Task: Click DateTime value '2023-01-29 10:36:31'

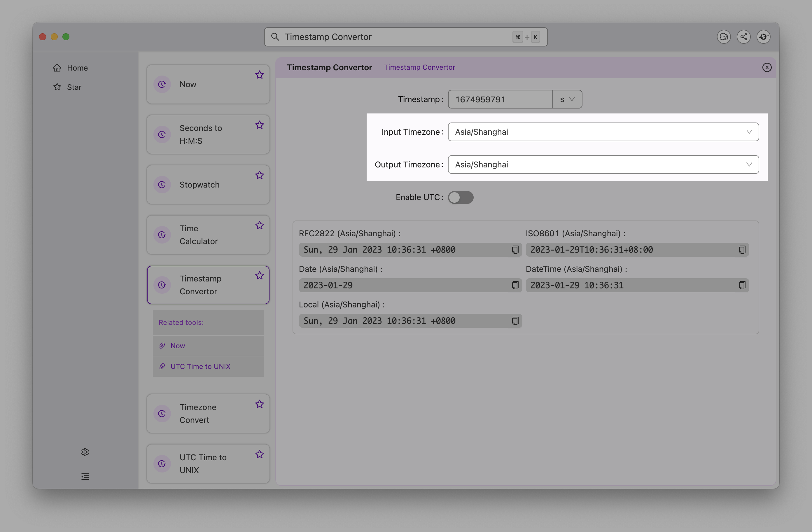Action: tap(577, 285)
